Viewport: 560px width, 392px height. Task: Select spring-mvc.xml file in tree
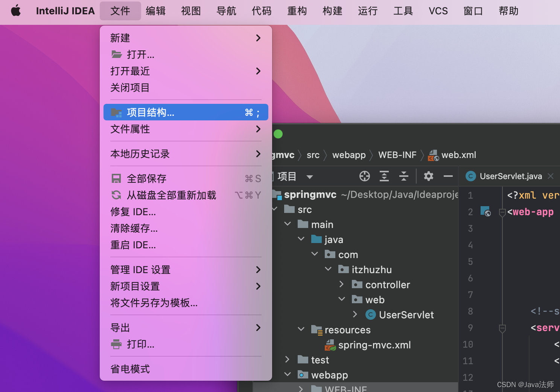[x=368, y=345]
